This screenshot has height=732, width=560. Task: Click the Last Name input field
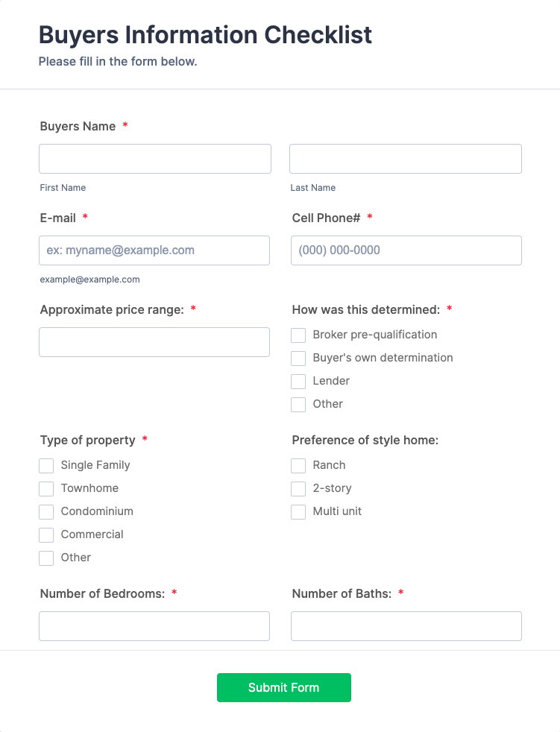405,159
